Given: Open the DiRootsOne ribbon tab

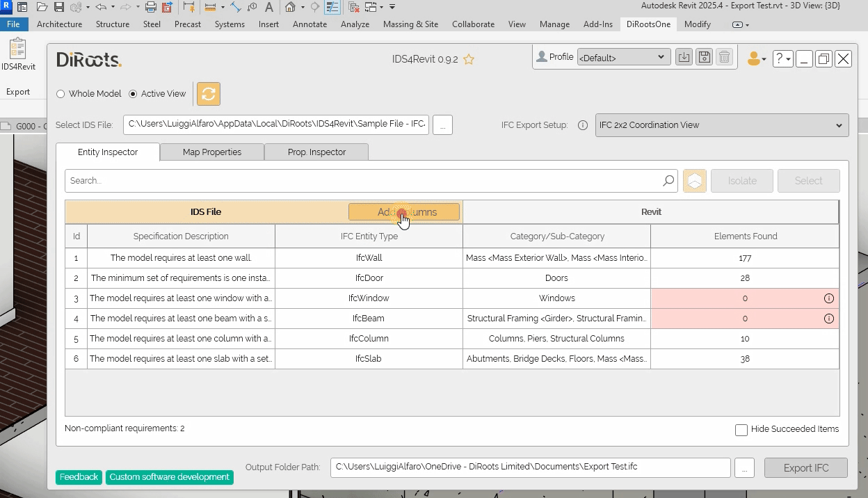Looking at the screenshot, I should tap(648, 24).
